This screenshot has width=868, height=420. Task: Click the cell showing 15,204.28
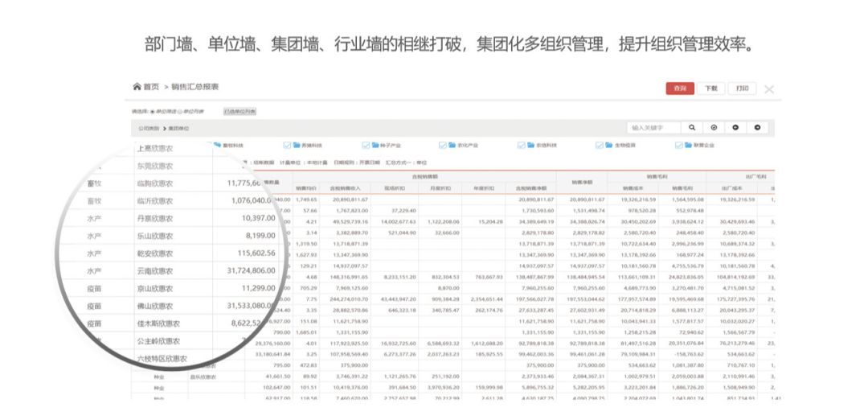click(489, 221)
